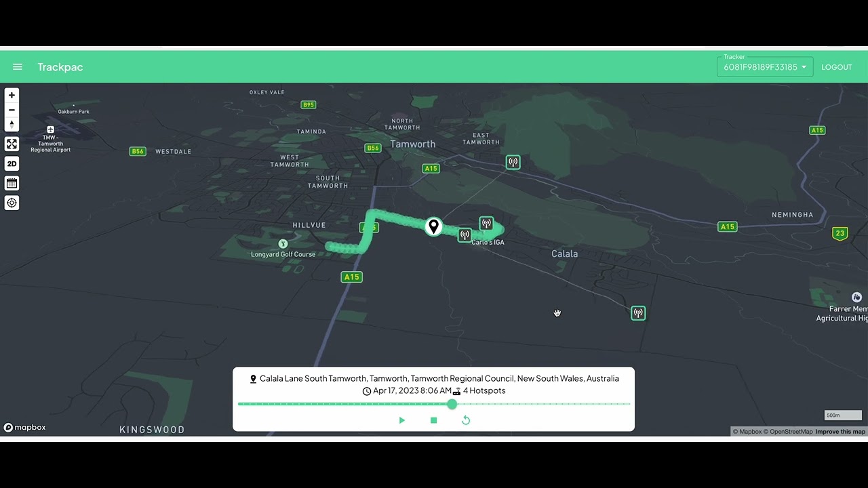Viewport: 868px width, 488px height.
Task: Click the router icon beside Hotspots count
Action: pos(457,391)
